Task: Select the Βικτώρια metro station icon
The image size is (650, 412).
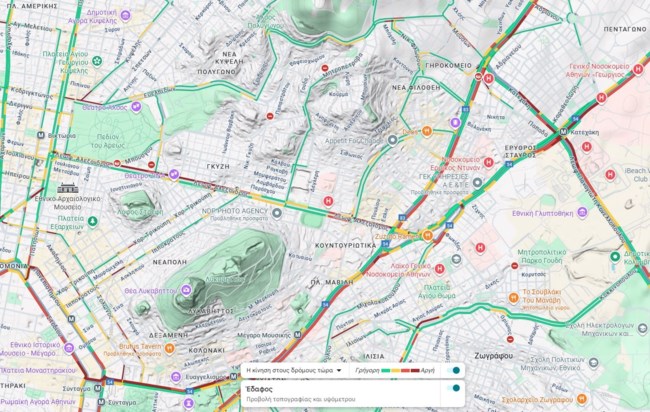Action: [41, 135]
